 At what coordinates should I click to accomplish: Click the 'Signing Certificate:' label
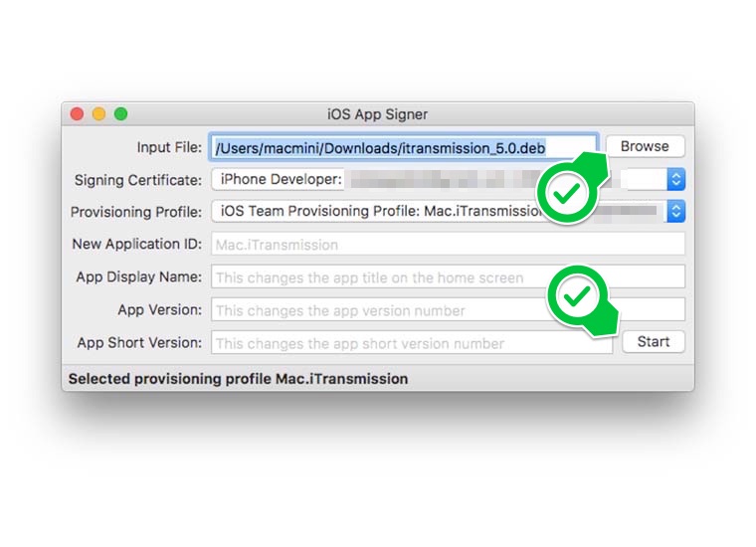138,180
